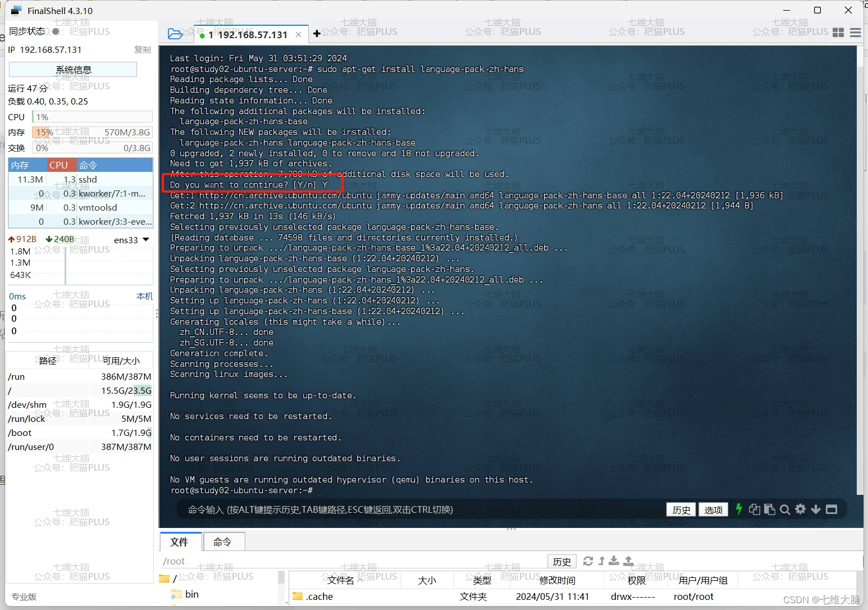Viewport: 868px width, 610px height.
Task: Select the /dev/shm disk row
Action: click(x=80, y=404)
